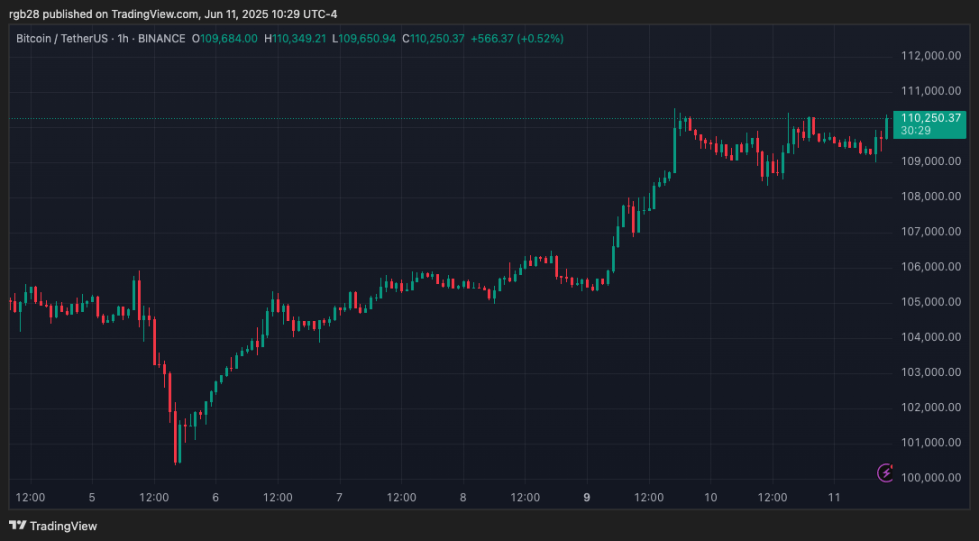Click the purple lightning bolt icon
Viewport: 979px width, 541px height.
coord(884,472)
